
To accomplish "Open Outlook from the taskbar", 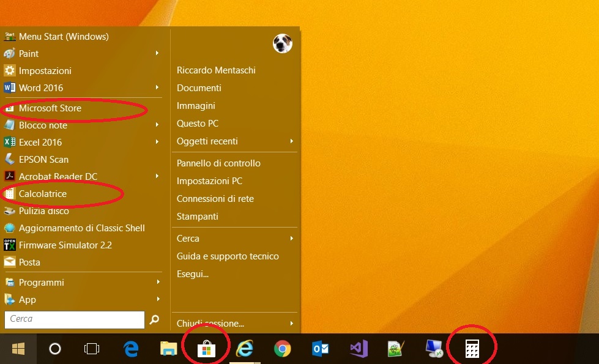I will click(x=320, y=349).
